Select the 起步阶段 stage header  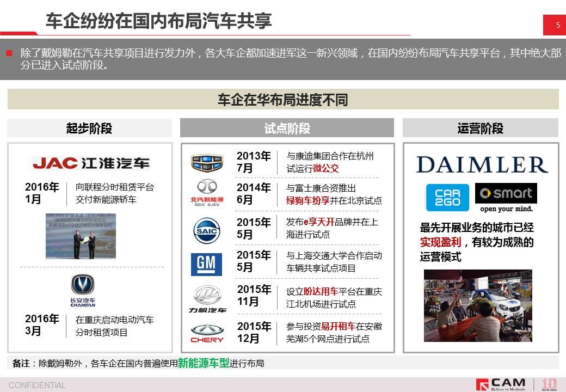(x=89, y=128)
